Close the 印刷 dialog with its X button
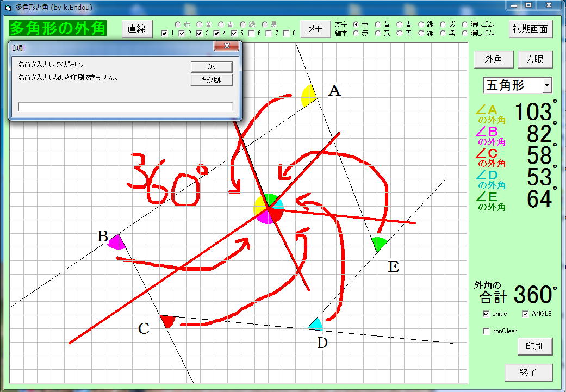 coord(227,46)
